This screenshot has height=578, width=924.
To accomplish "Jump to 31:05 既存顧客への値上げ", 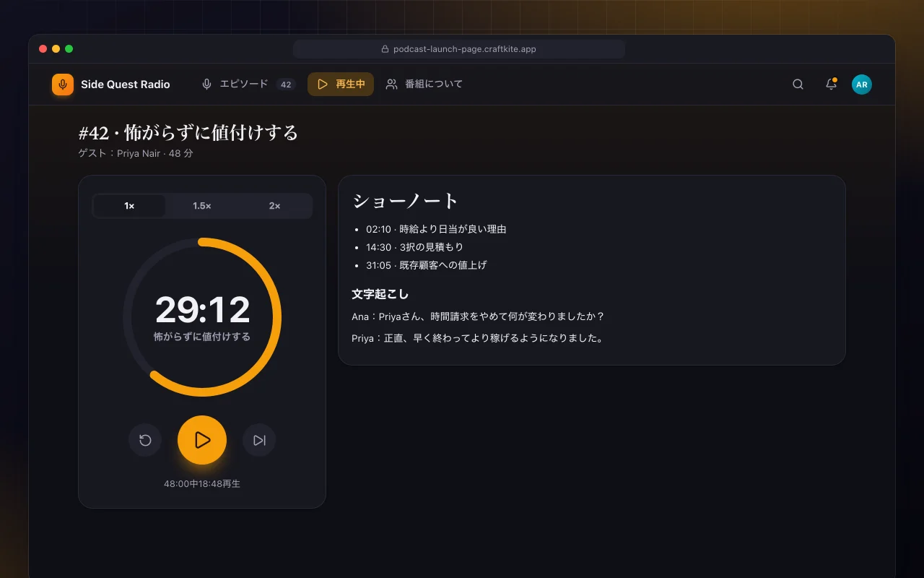I will point(426,265).
